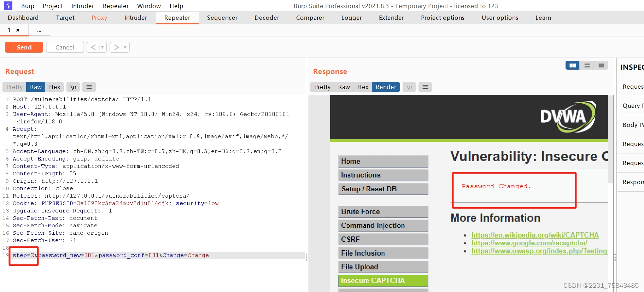Screen dimensions: 644x292
Task: Click Instructions in DVWA menu
Action: pyautogui.click(x=383, y=175)
